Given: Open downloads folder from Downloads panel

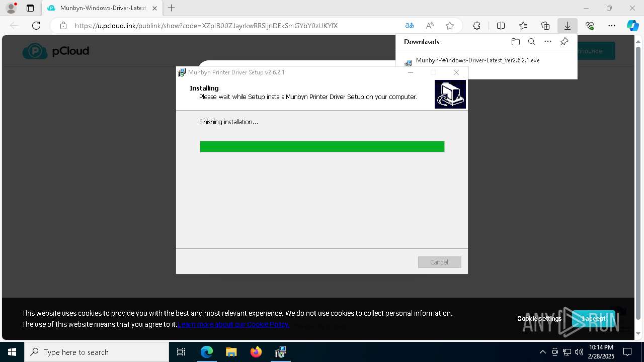Looking at the screenshot, I should (515, 42).
